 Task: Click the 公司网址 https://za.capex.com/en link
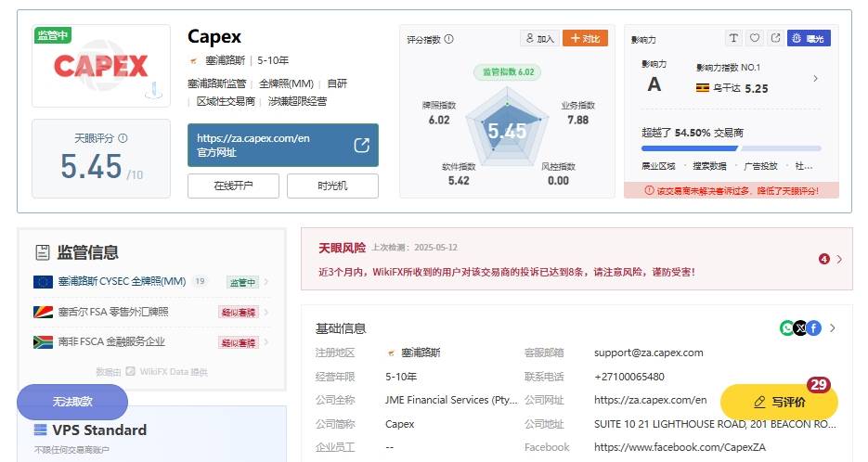(x=651, y=400)
